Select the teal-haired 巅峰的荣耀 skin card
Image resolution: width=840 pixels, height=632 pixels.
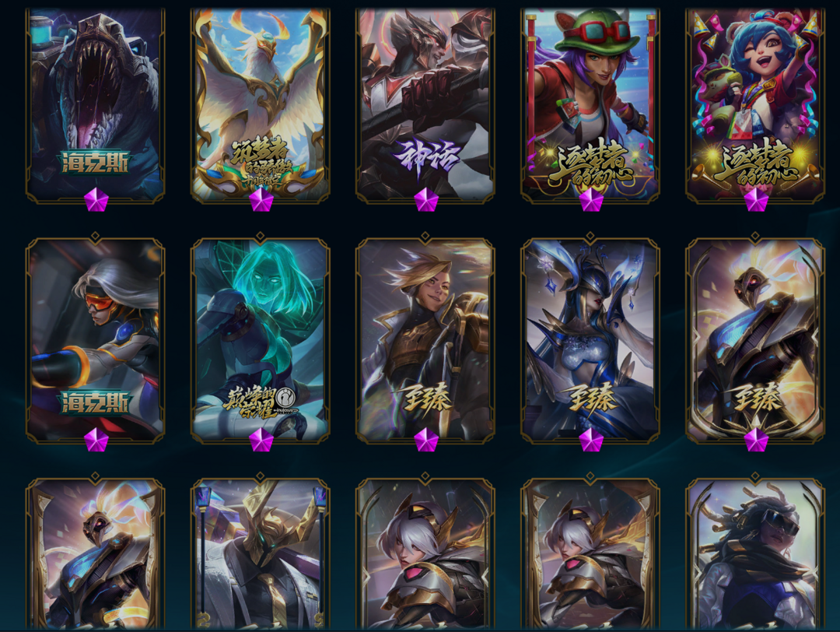(x=261, y=340)
